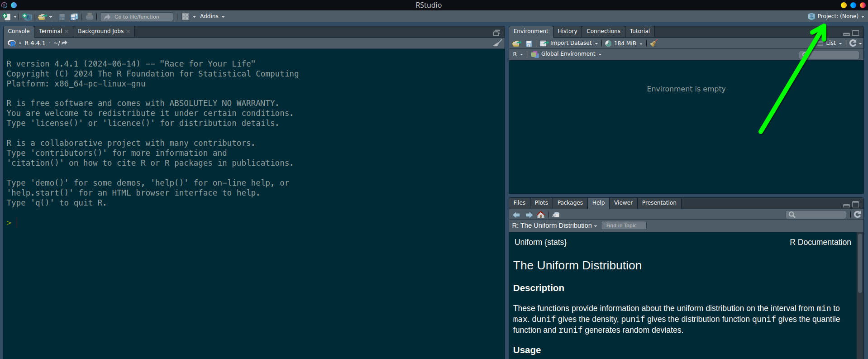This screenshot has width=868, height=359.
Task: Click the New File icon
Action: coord(6,17)
